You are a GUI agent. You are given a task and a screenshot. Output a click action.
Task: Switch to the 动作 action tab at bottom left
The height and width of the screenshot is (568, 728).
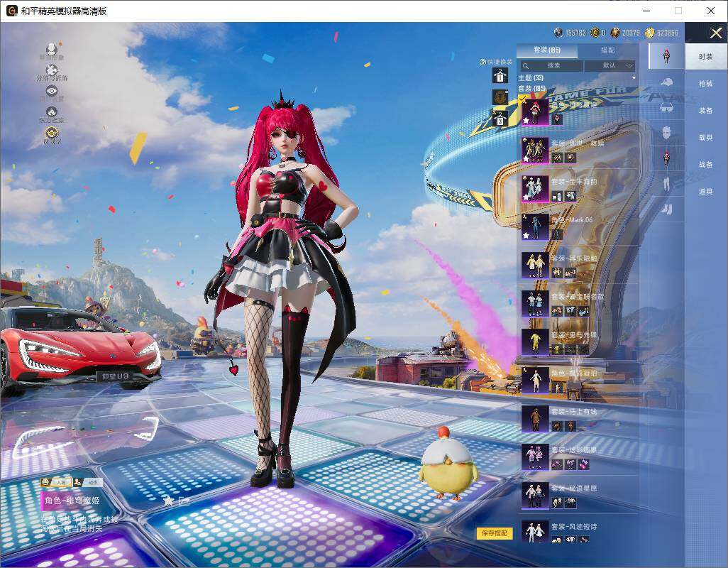(88, 483)
